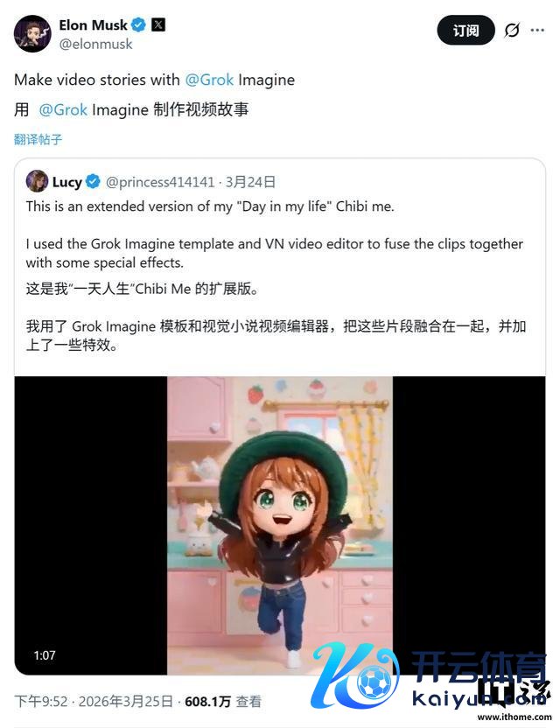This screenshot has height=728, width=560.
Task: Click the 订阅 subscribe button
Action: click(x=465, y=30)
